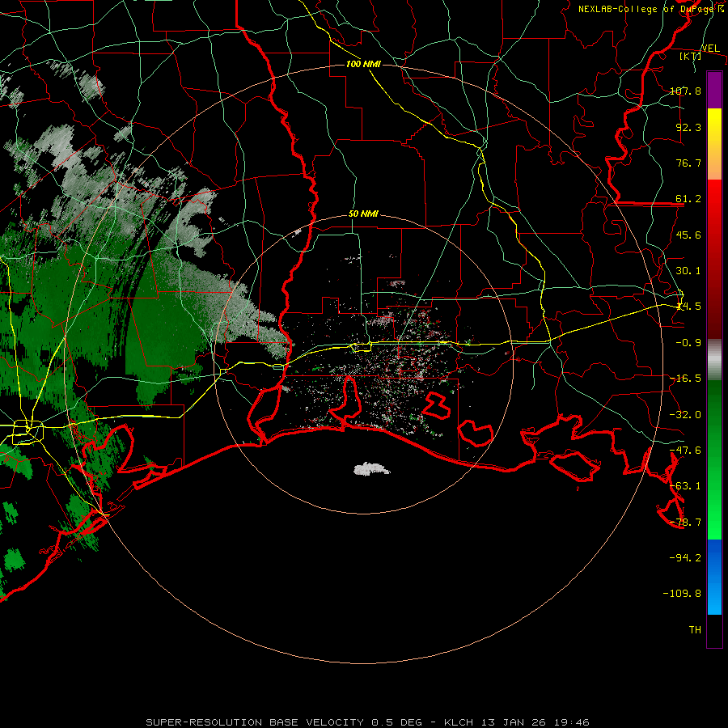Image resolution: width=728 pixels, height=728 pixels.
Task: Click the 107.8 value on velocity scale
Action: tap(685, 91)
